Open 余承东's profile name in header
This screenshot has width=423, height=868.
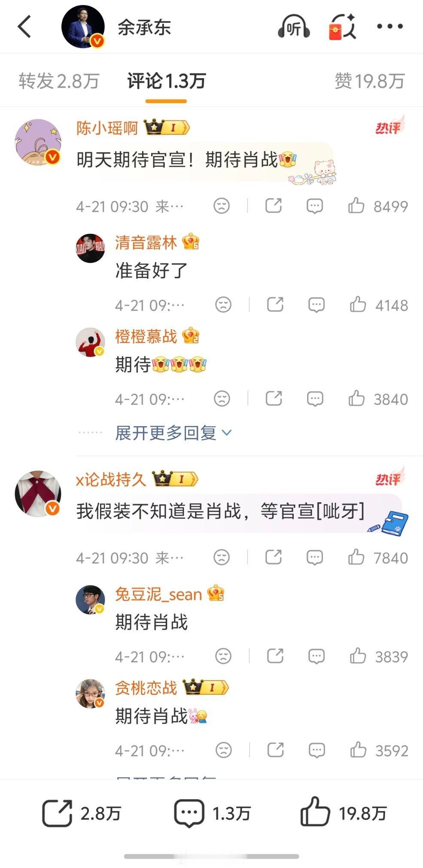(144, 28)
